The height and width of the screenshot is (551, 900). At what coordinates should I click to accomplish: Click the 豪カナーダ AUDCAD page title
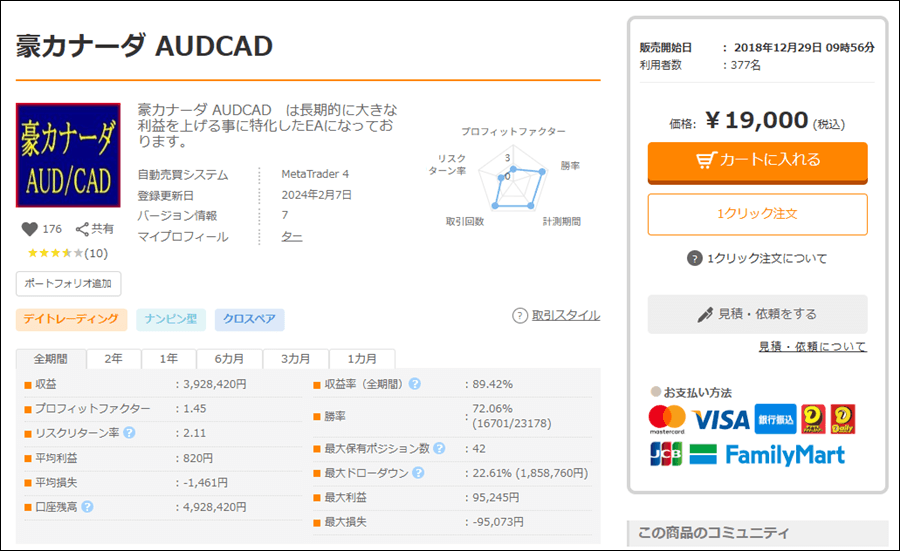(144, 46)
